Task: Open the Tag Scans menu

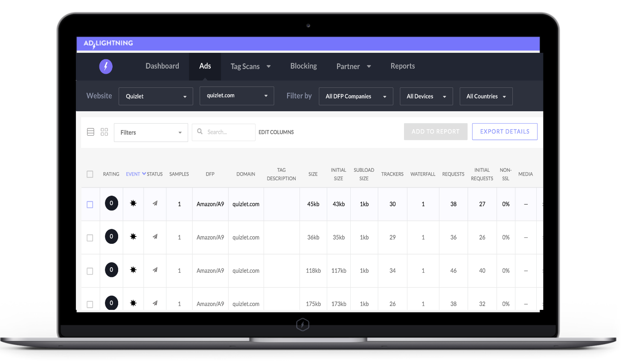Action: [250, 66]
